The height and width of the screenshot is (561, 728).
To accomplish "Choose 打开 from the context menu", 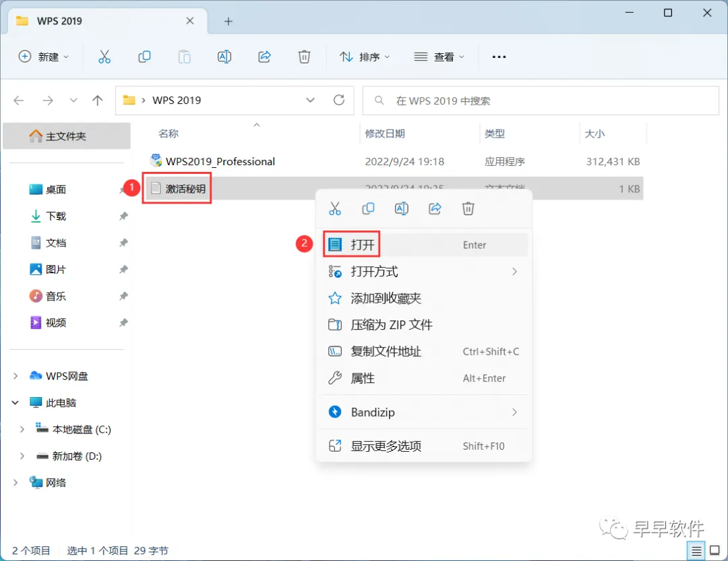I will tap(424, 245).
